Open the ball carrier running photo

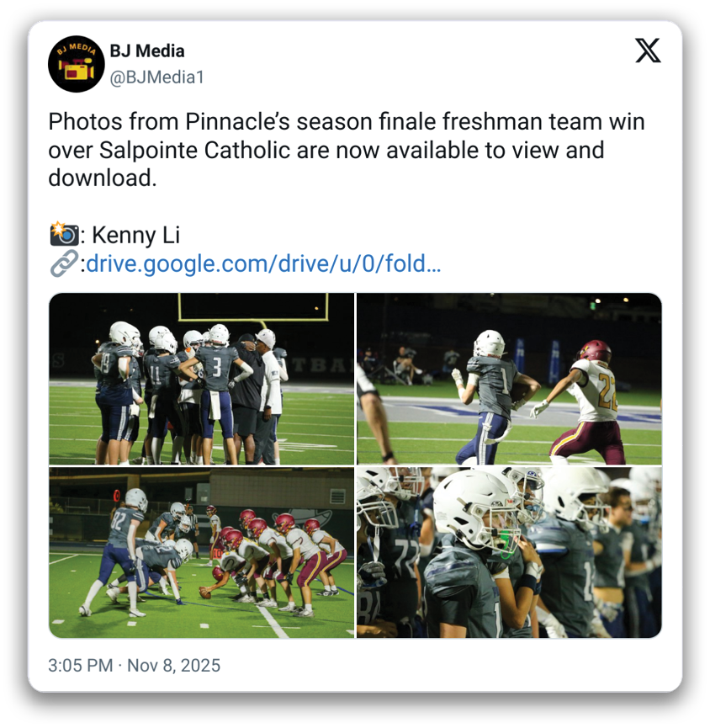coord(509,379)
